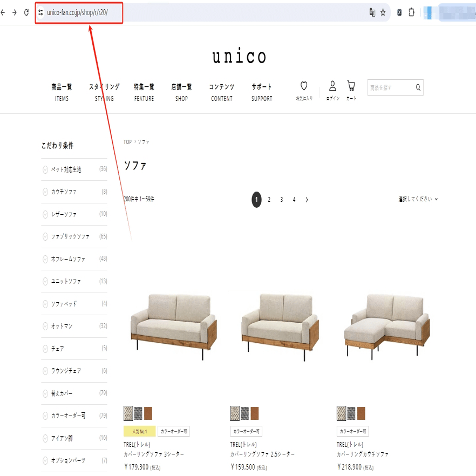476x476 pixels.
Task: Check カラーオーダー可 filter
Action: click(45, 416)
